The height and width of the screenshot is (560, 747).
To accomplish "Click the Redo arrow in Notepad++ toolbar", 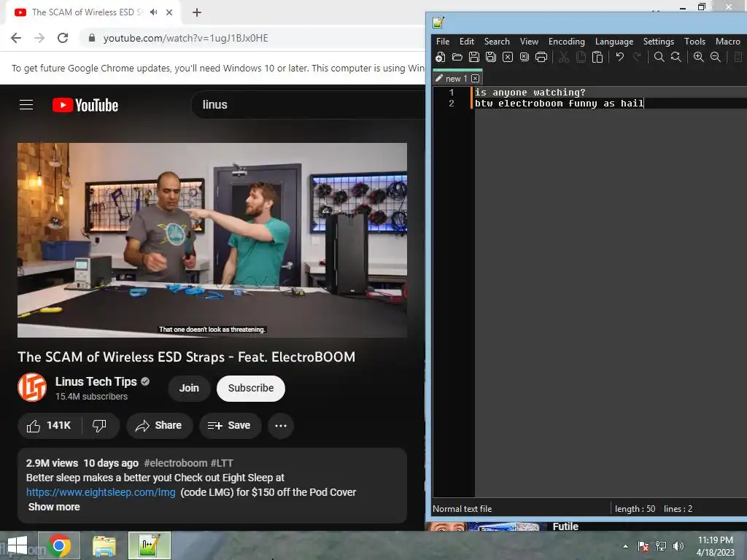I will [636, 57].
